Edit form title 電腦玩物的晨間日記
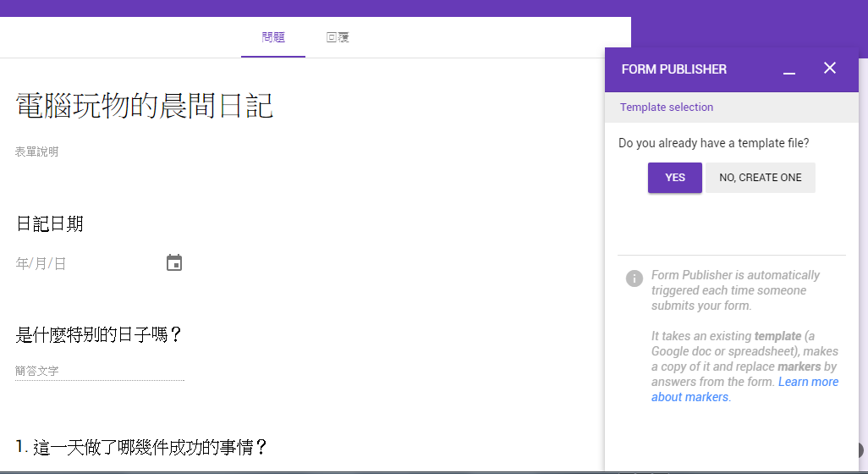Viewport: 868px width, 474px height. coord(145,106)
